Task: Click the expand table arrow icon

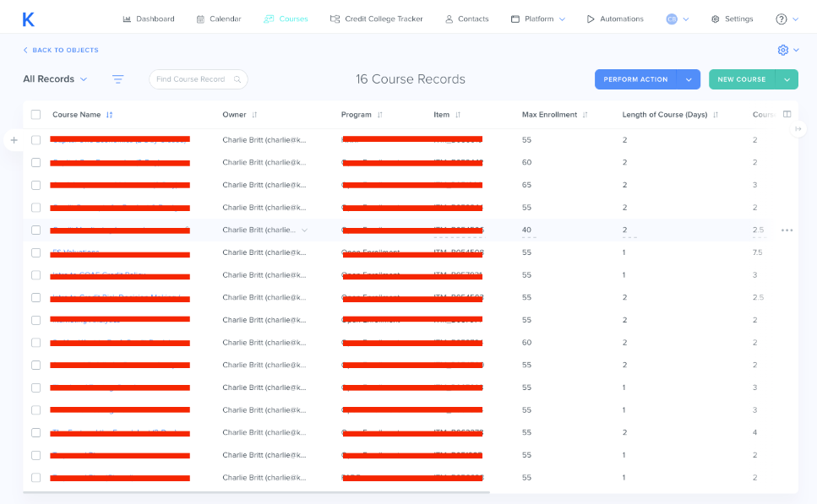Action: [x=798, y=128]
